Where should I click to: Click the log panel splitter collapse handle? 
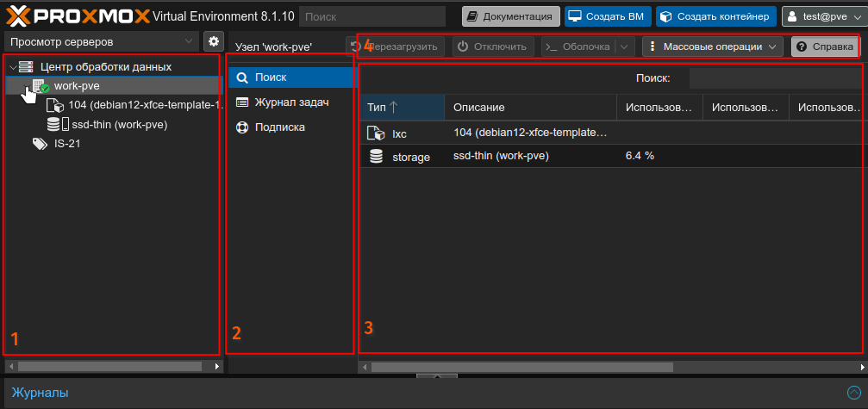(x=437, y=375)
